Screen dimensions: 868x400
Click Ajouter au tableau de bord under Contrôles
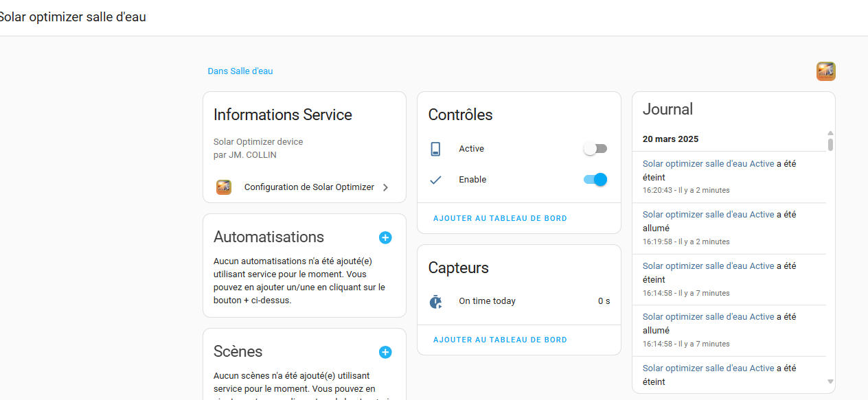coord(500,218)
